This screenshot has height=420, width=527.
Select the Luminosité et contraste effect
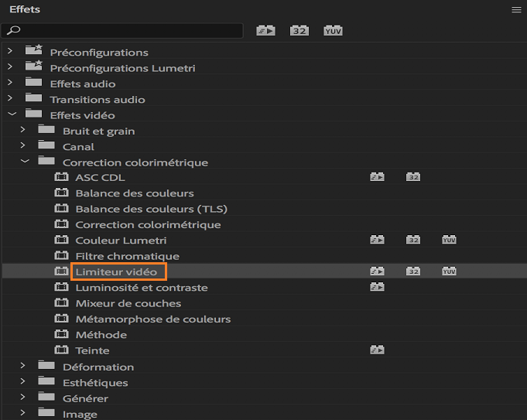(x=141, y=288)
